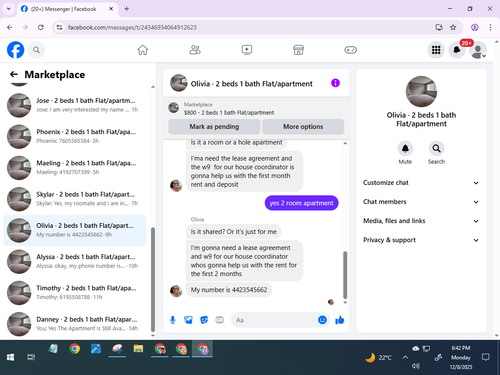This screenshot has height=375, width=500.
Task: Attach a file with photo icon
Action: click(x=188, y=320)
